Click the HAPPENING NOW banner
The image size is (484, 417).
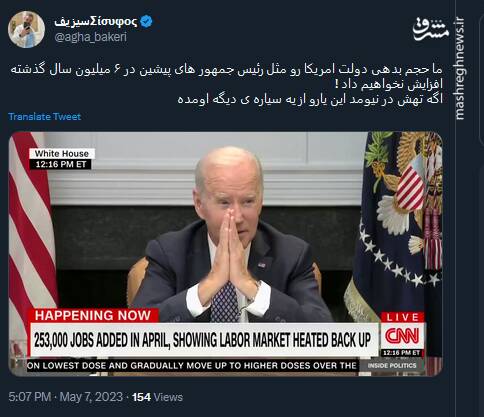[93, 315]
